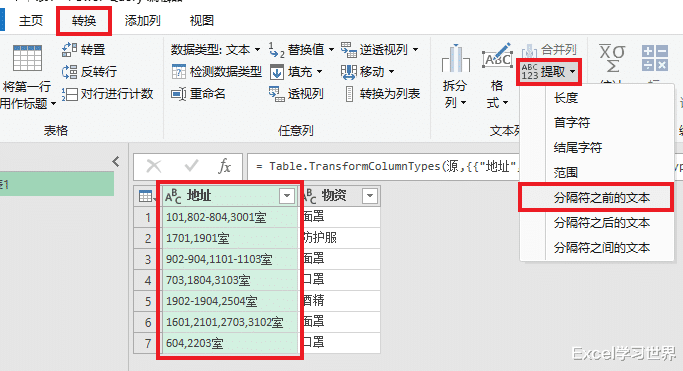Open the 提取 extract dropdown button
Screen dimensions: 683x371
549,71
